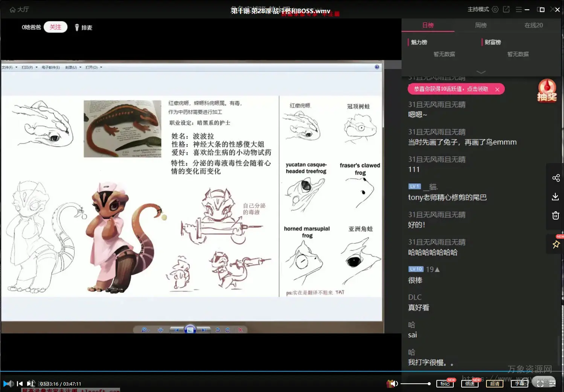Open the 抽奖 lottery icon

pyautogui.click(x=547, y=91)
